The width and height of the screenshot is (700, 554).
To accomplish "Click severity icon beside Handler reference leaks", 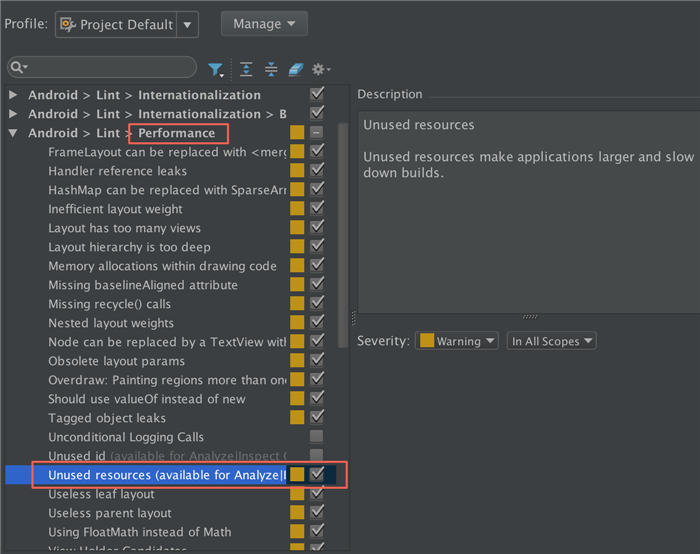I will 297,171.
